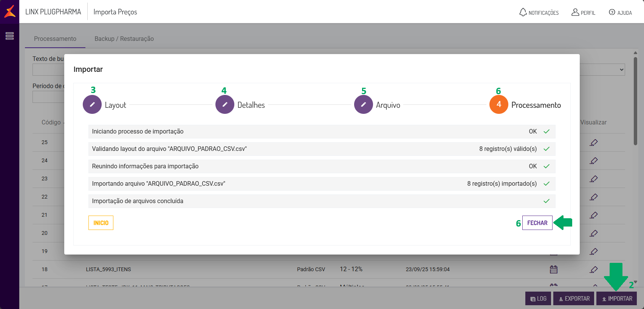Select the Processamento step 4 circle
Viewport: 644px width, 309px height.
click(x=499, y=104)
